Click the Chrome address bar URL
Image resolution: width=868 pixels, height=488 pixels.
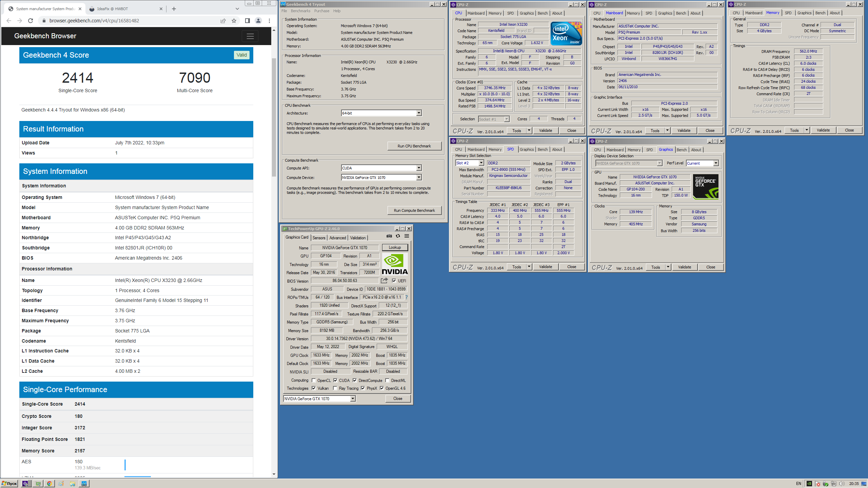pos(94,21)
